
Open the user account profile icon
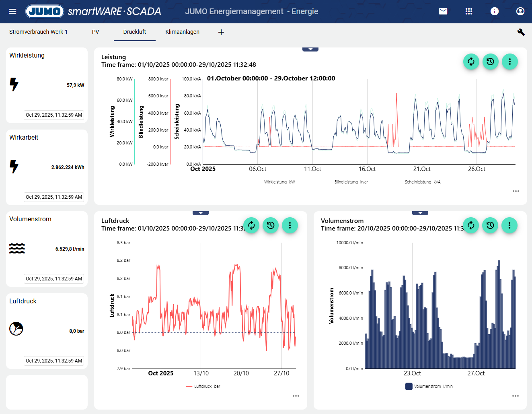click(520, 11)
